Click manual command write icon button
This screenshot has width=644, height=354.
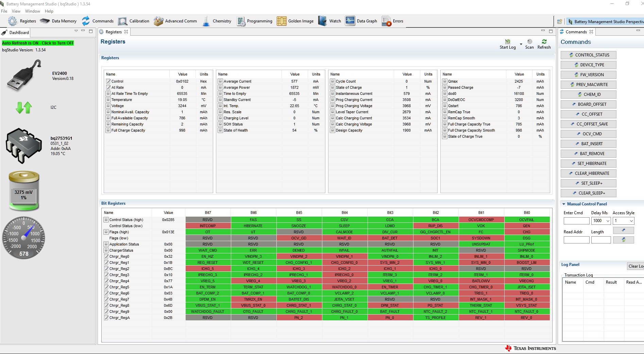(623, 230)
